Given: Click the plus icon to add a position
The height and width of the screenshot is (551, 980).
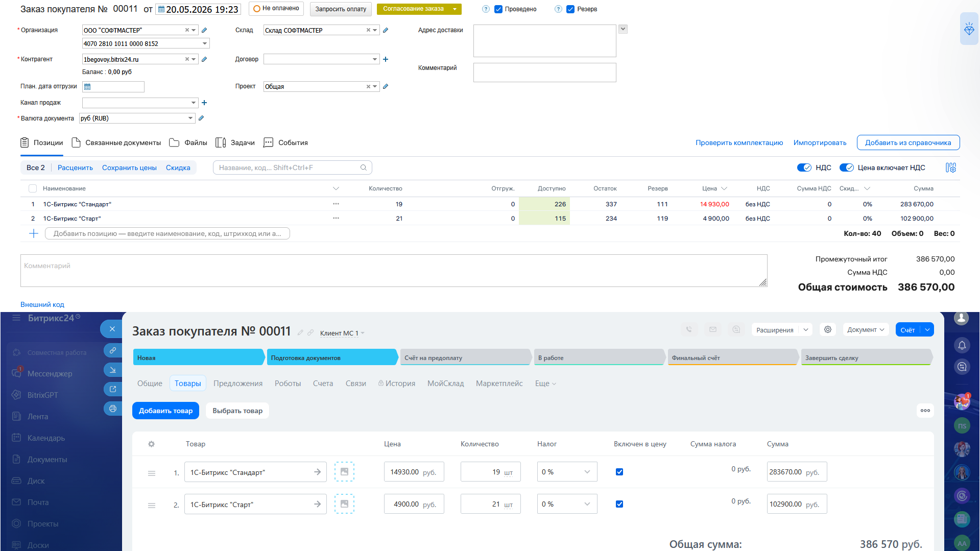Looking at the screenshot, I should [x=34, y=233].
